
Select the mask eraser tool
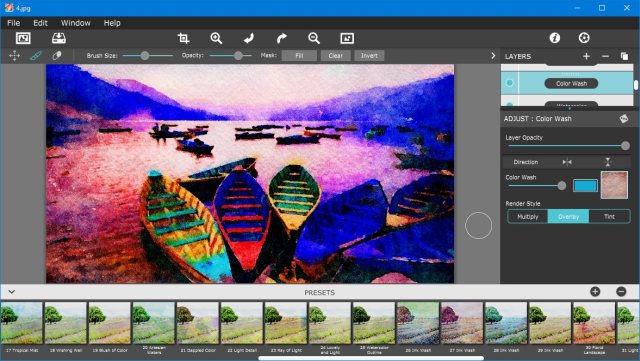click(x=57, y=56)
